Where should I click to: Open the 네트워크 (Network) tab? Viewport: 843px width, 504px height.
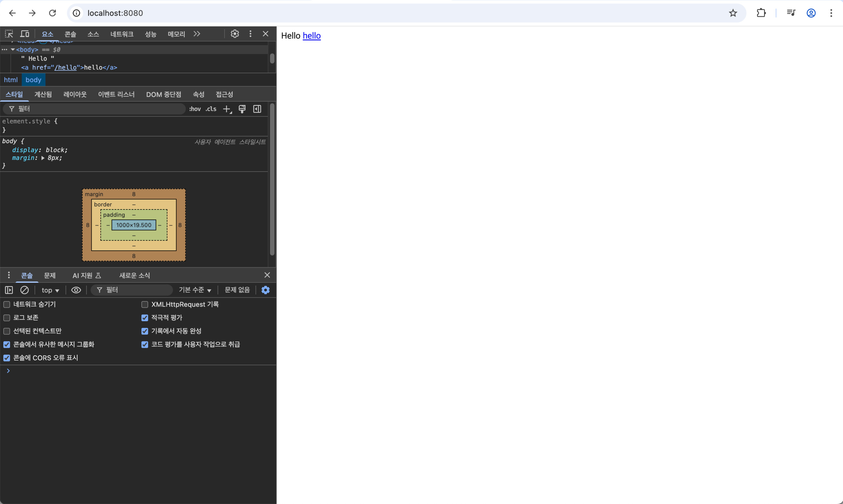tap(122, 34)
